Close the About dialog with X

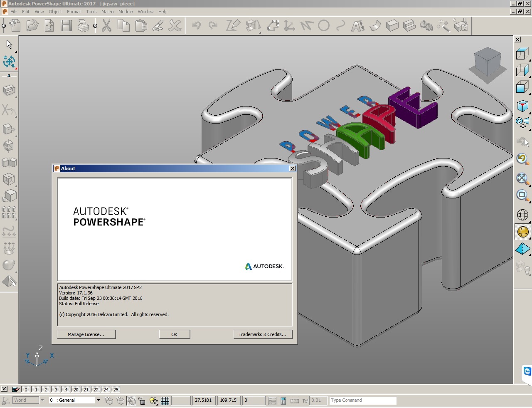[x=293, y=168]
